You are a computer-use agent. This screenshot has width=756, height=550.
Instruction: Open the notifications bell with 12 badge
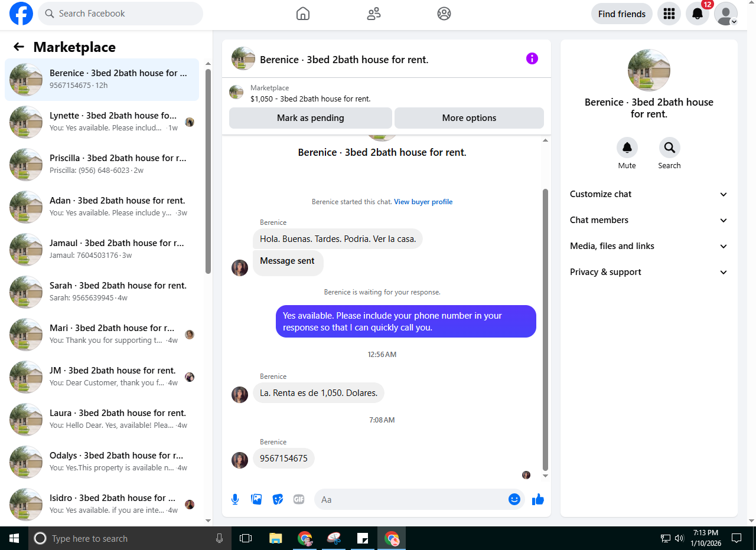pos(698,14)
